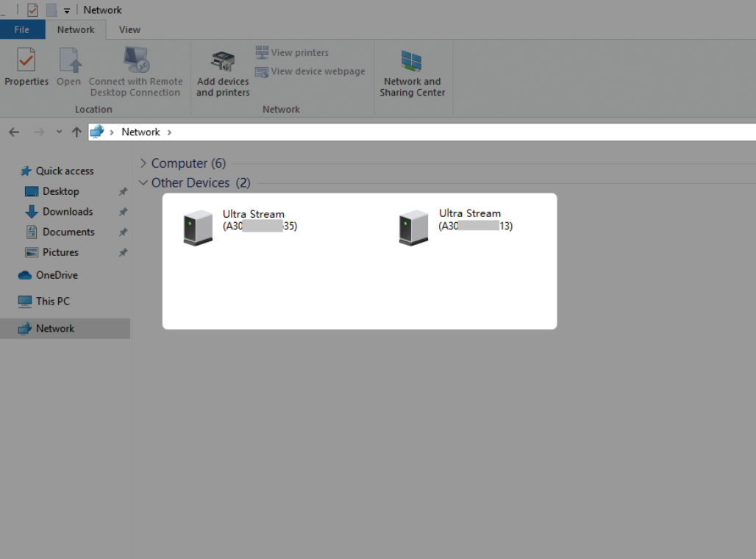Open the File menu tab

tap(22, 29)
